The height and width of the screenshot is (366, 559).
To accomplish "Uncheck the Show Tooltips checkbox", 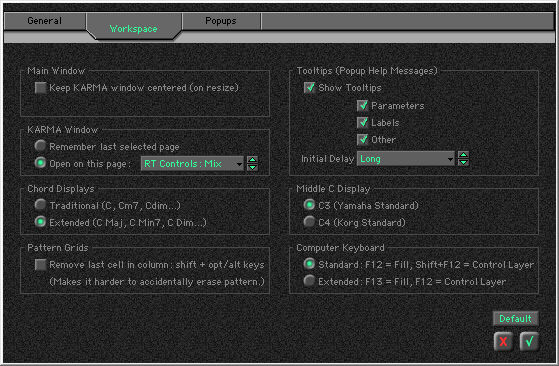I will pos(309,88).
